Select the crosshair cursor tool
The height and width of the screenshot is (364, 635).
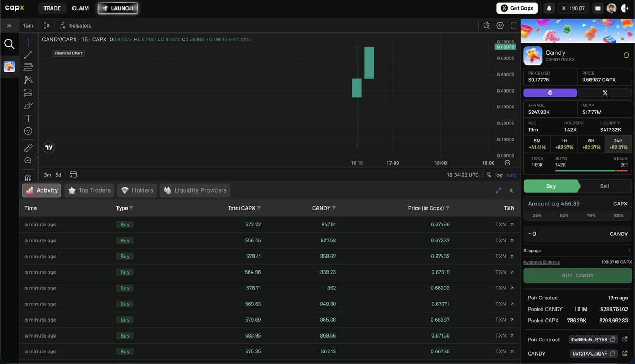tap(29, 42)
